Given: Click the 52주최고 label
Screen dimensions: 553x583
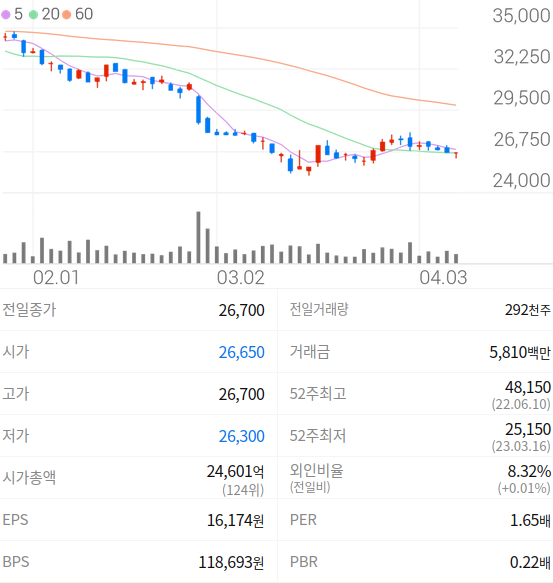Looking at the screenshot, I should [318, 394].
